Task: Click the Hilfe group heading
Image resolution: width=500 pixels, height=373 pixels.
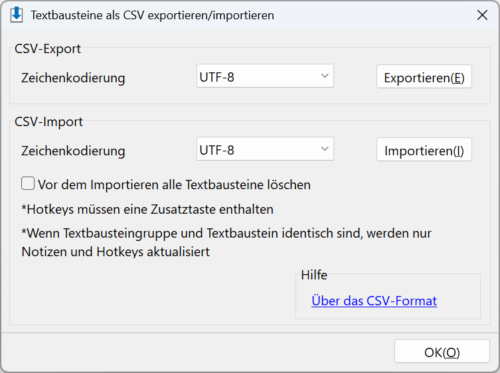Action: coord(314,275)
